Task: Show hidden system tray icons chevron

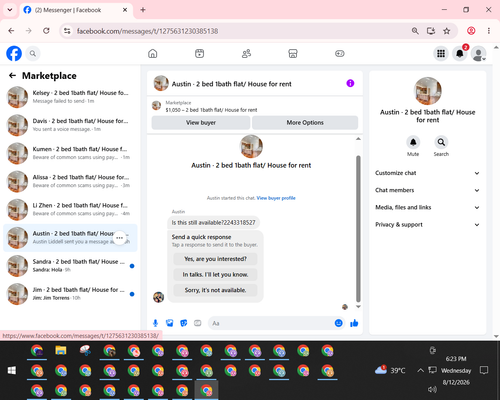Action: [420, 370]
